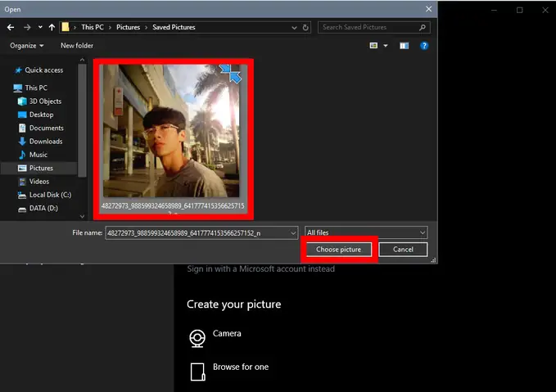Click the folder icon in address bar

click(66, 27)
